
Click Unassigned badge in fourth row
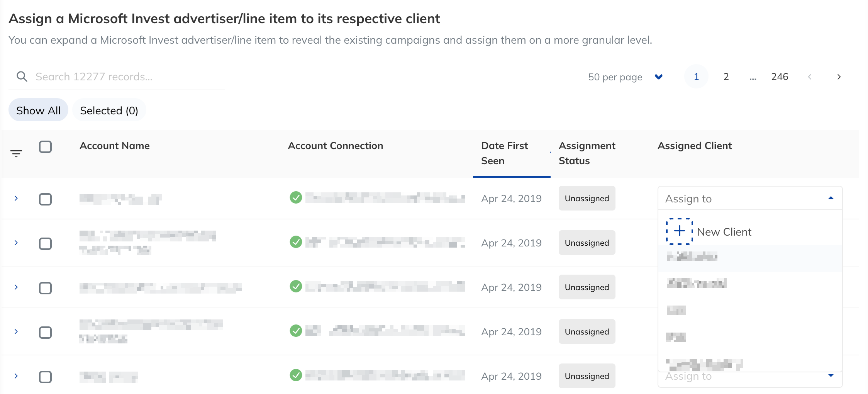pos(587,331)
